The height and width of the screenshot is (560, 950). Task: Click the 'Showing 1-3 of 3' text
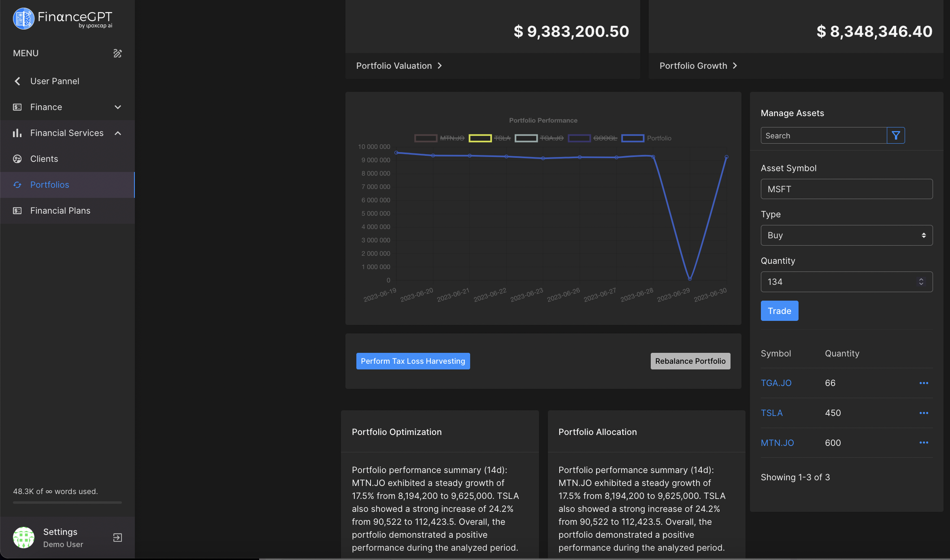pyautogui.click(x=795, y=477)
